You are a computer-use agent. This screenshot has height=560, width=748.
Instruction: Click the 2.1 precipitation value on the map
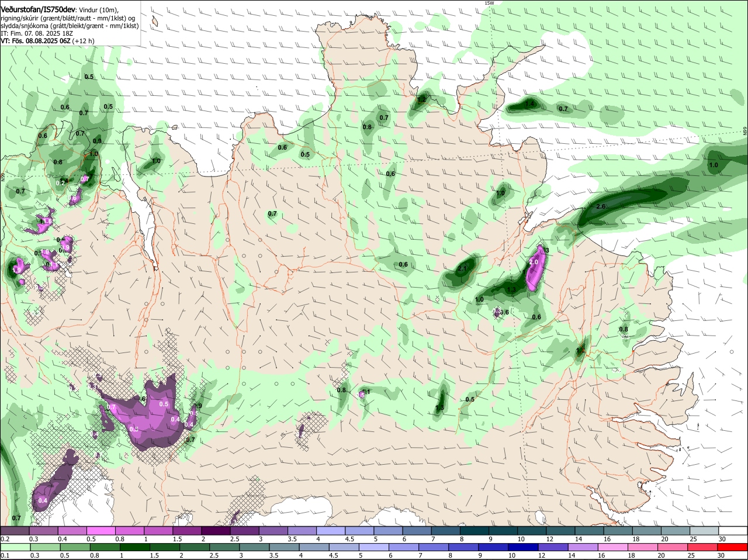click(x=462, y=268)
